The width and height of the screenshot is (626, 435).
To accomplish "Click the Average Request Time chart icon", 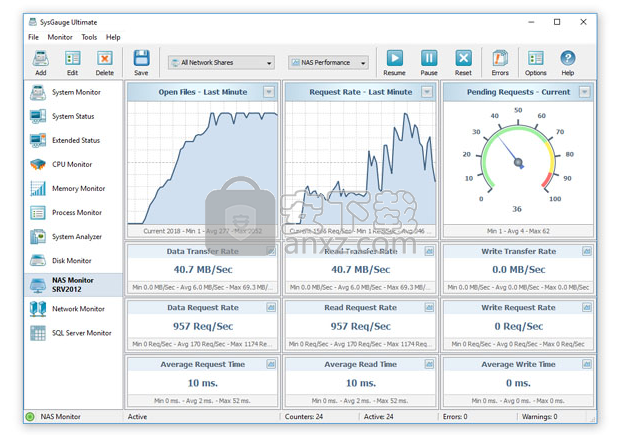I will [271, 364].
